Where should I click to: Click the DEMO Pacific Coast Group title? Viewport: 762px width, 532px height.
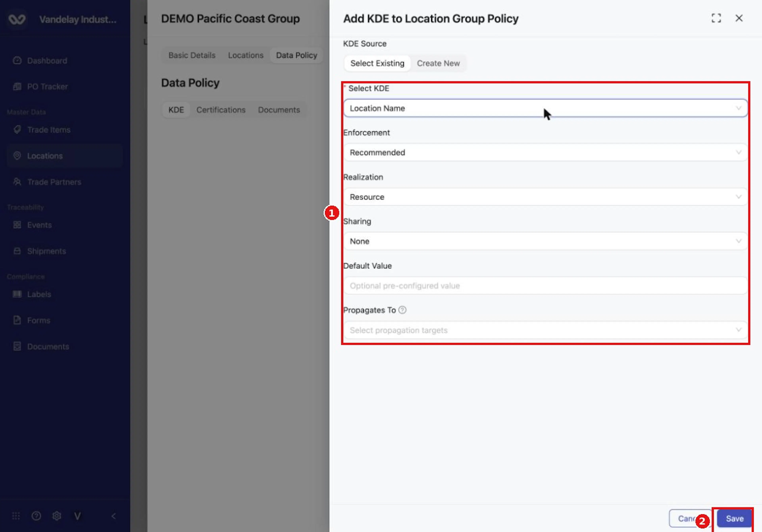230,19
